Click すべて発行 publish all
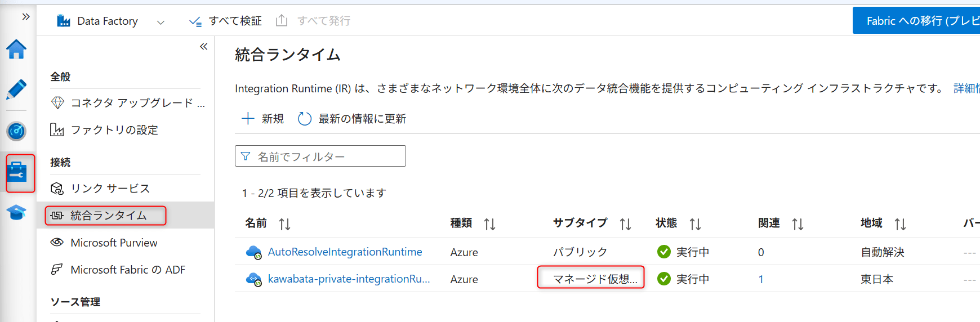This screenshot has height=322, width=980. 313,21
